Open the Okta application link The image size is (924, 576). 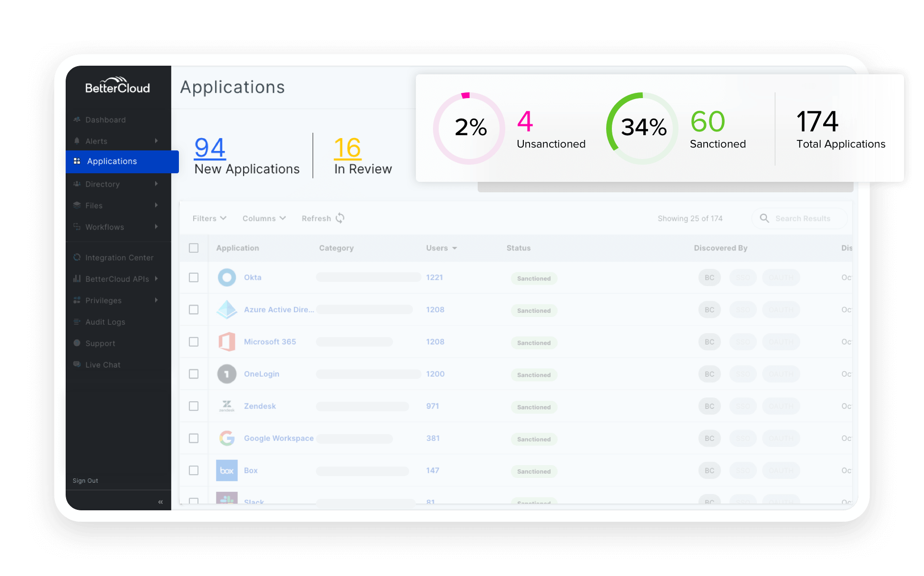click(x=253, y=278)
